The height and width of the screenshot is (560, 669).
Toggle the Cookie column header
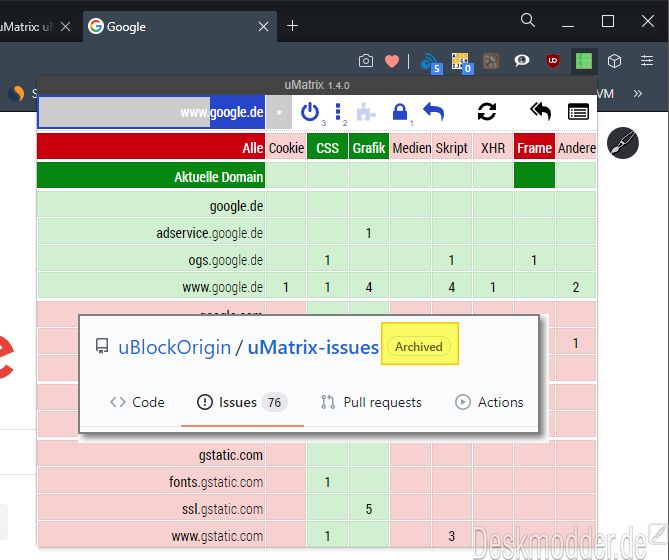pyautogui.click(x=286, y=146)
